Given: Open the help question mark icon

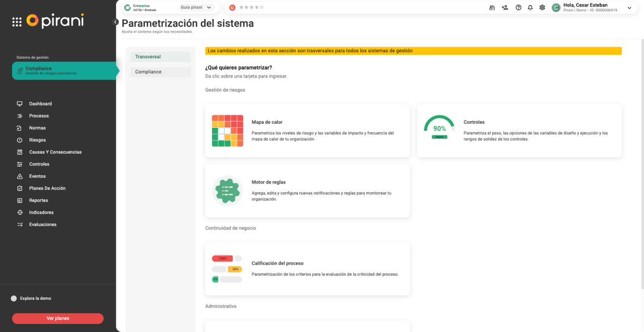Looking at the screenshot, I should [518, 8].
